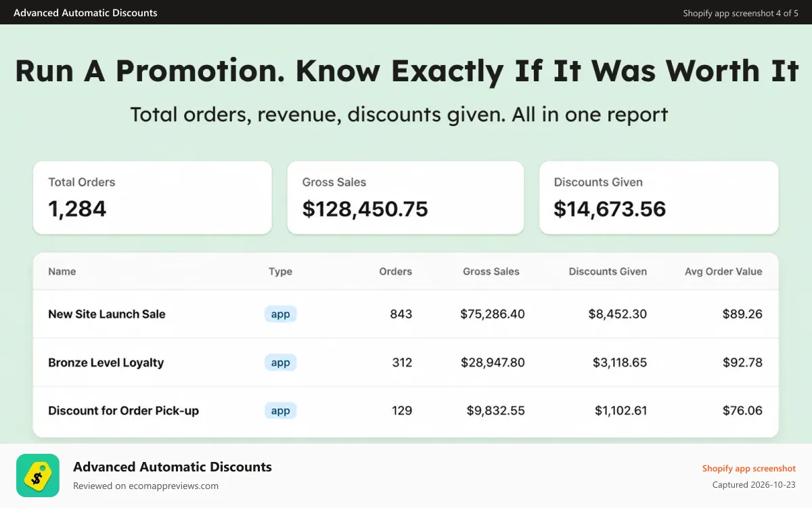Screen dimensions: 812x508
Task: Click 'Reviewed on ecomappreviews.com' text
Action: click(x=145, y=486)
